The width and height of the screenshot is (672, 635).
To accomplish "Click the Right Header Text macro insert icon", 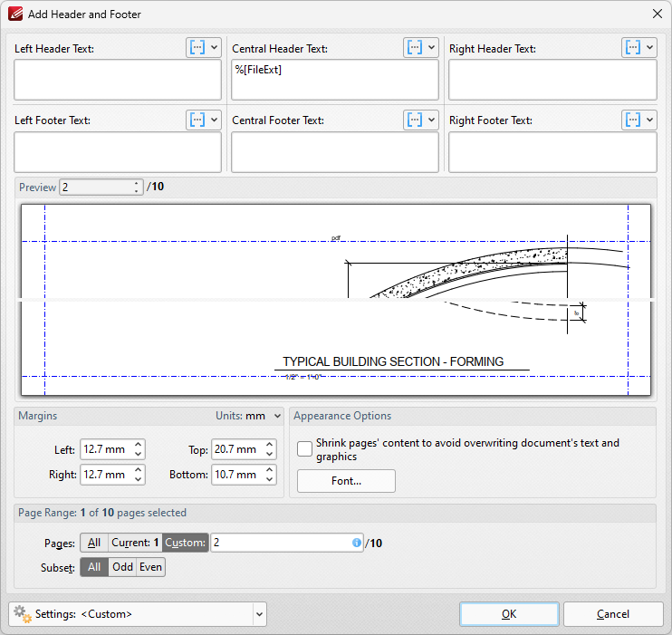I will pyautogui.click(x=633, y=48).
